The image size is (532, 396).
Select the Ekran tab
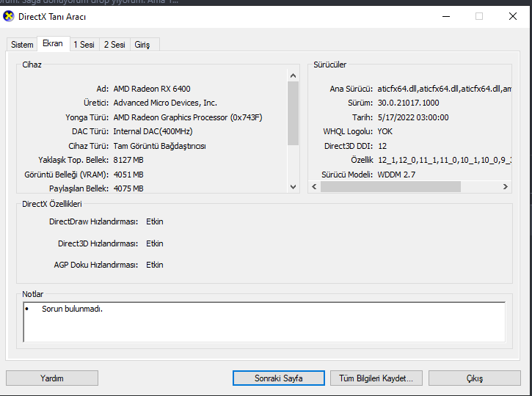coord(53,43)
